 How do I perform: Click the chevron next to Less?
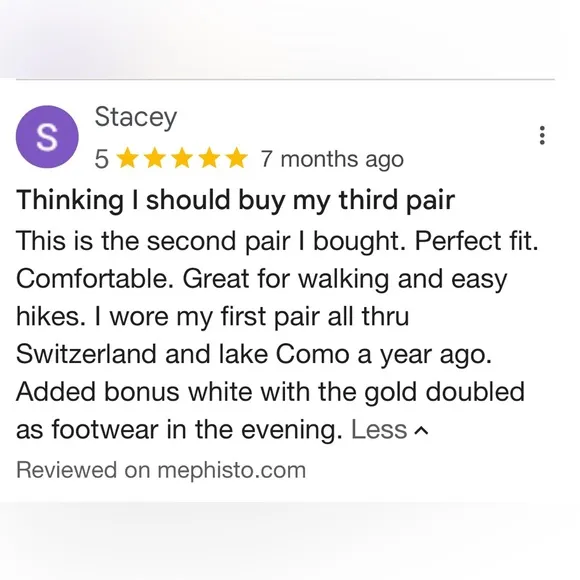click(421, 430)
